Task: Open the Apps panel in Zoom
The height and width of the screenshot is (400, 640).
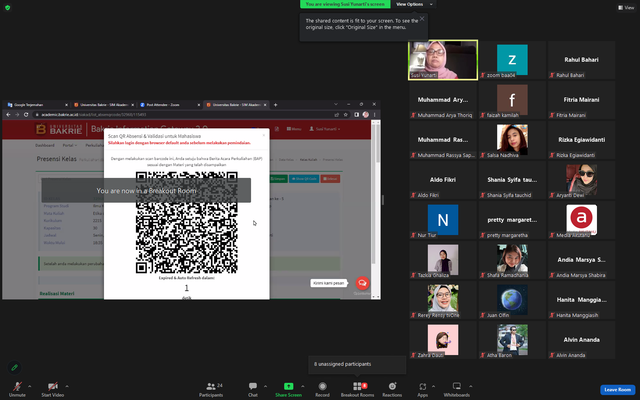Action: (x=422, y=389)
